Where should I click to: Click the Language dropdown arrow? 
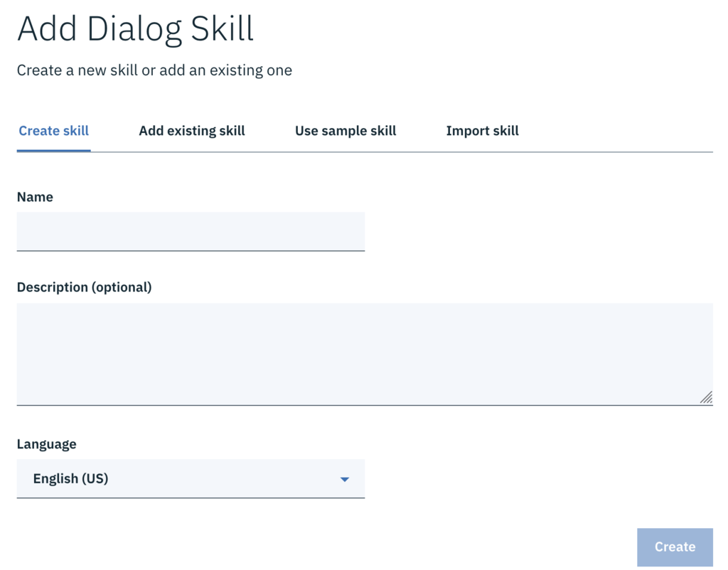tap(345, 479)
